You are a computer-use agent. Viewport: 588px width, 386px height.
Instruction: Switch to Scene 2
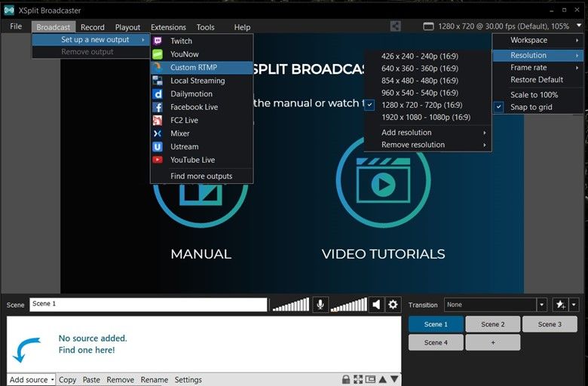[x=493, y=324]
